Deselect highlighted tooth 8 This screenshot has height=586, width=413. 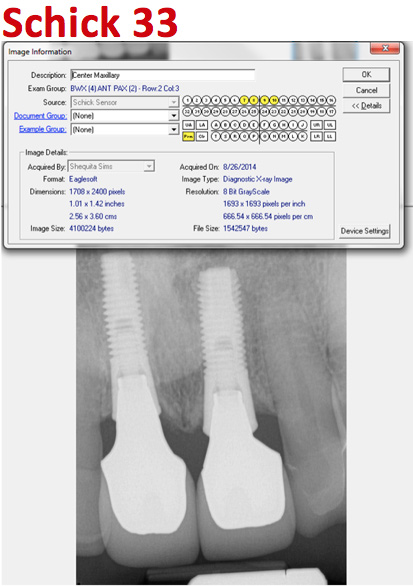[x=253, y=100]
